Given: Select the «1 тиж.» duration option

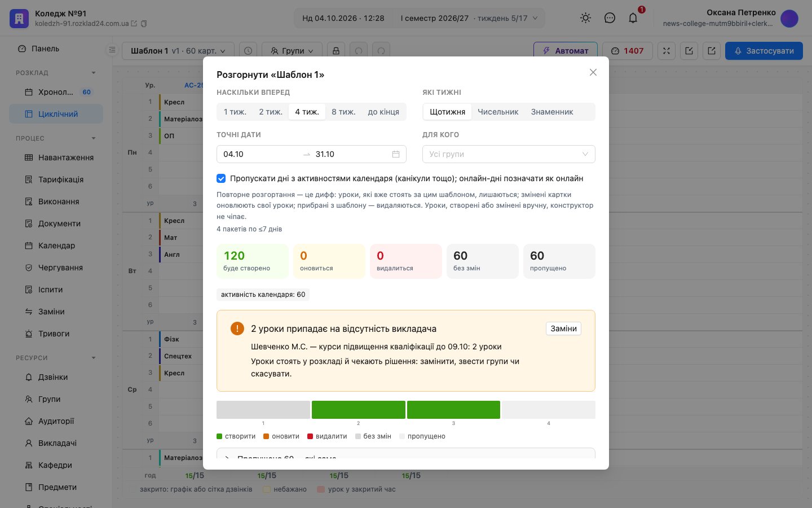Looking at the screenshot, I should click(235, 112).
